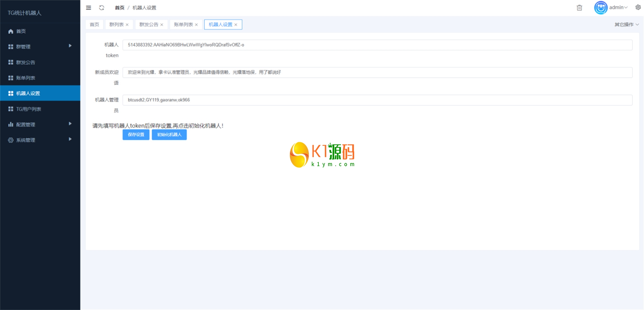Click the 首页 breadcrumb link
The image size is (644, 310).
pyautogui.click(x=120, y=8)
